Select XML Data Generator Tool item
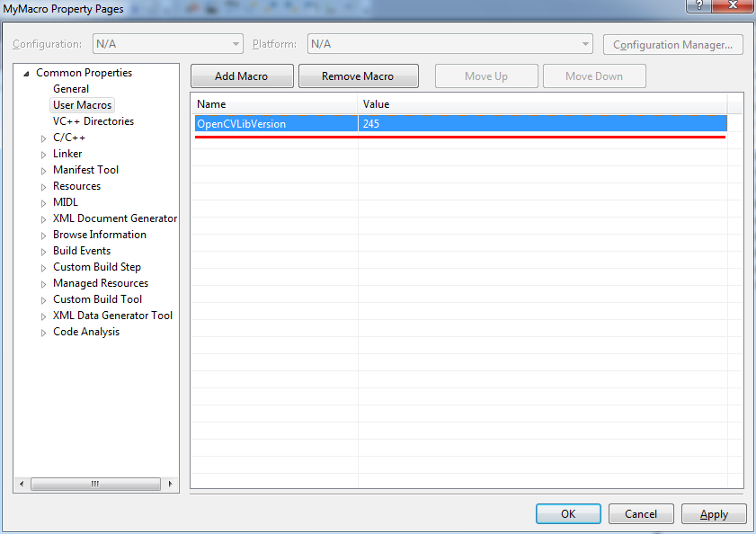 (x=112, y=316)
